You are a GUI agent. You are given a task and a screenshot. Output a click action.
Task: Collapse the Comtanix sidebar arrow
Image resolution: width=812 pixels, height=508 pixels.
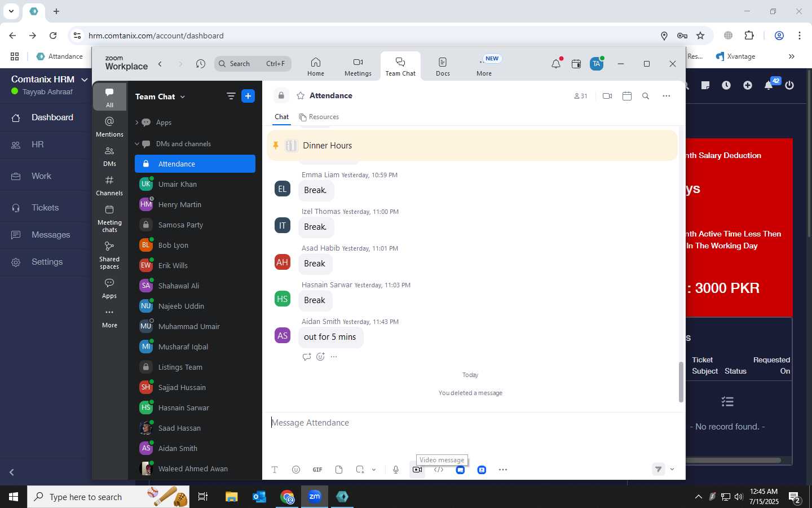point(11,472)
